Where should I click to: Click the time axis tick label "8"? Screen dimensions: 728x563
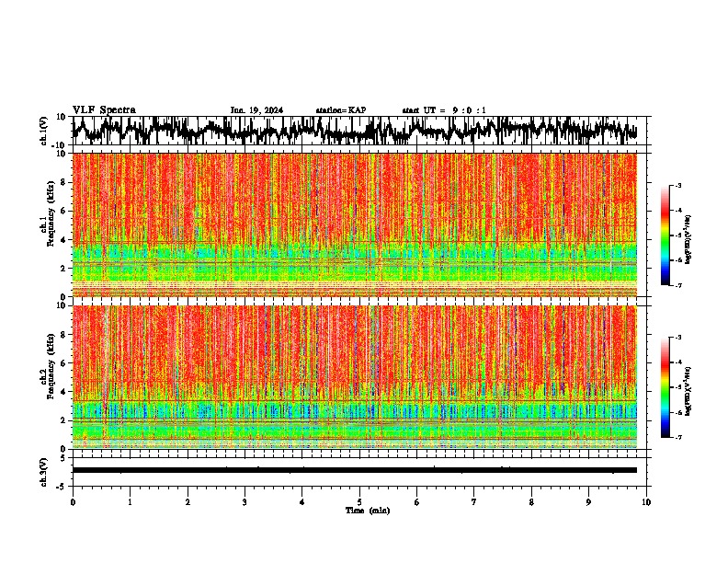pos(531,502)
